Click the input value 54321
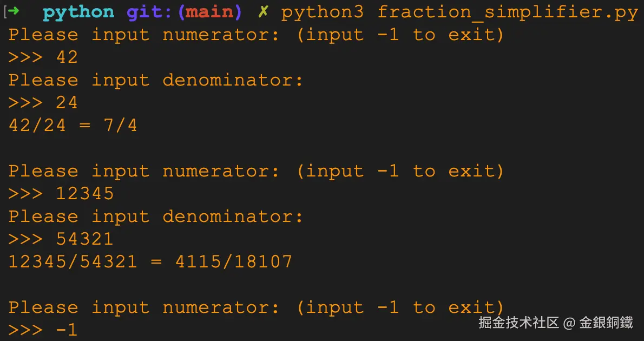This screenshot has height=341, width=644. (x=85, y=239)
